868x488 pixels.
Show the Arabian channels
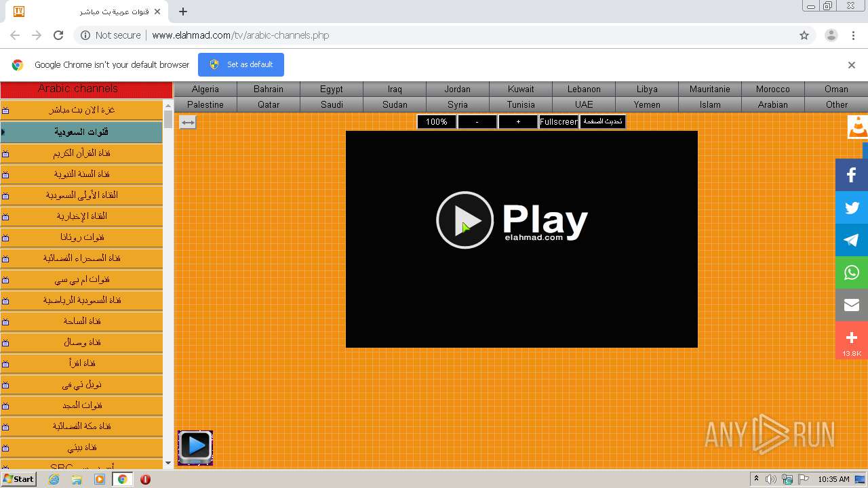tap(773, 104)
